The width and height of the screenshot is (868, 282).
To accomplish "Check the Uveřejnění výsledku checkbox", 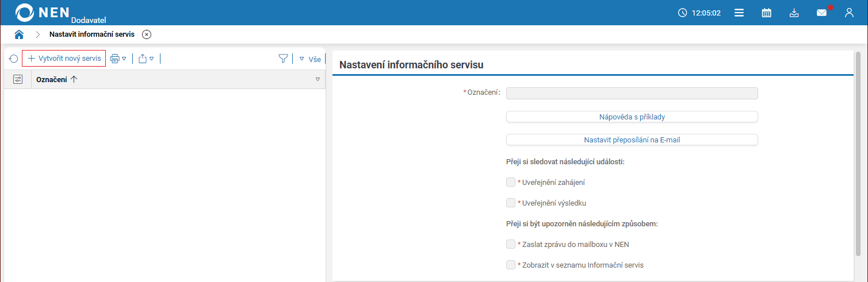I will pos(511,203).
